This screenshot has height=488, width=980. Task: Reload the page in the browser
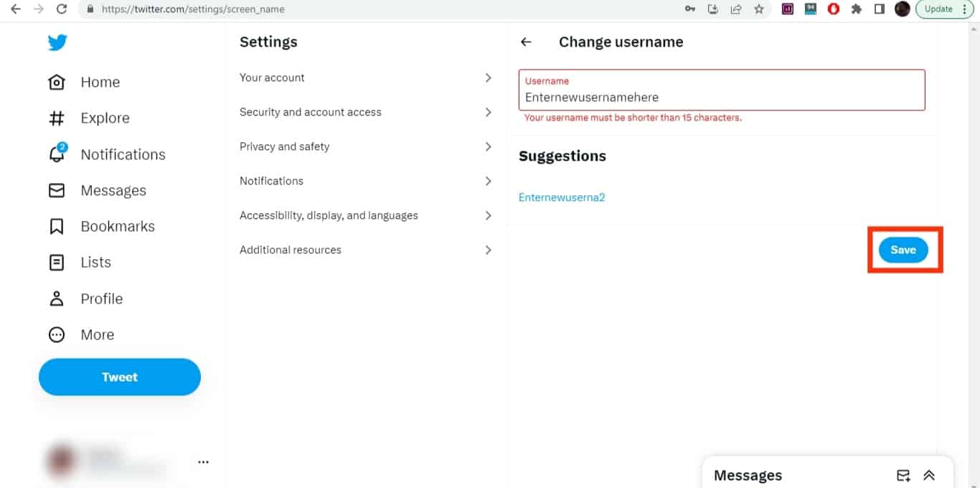click(62, 9)
